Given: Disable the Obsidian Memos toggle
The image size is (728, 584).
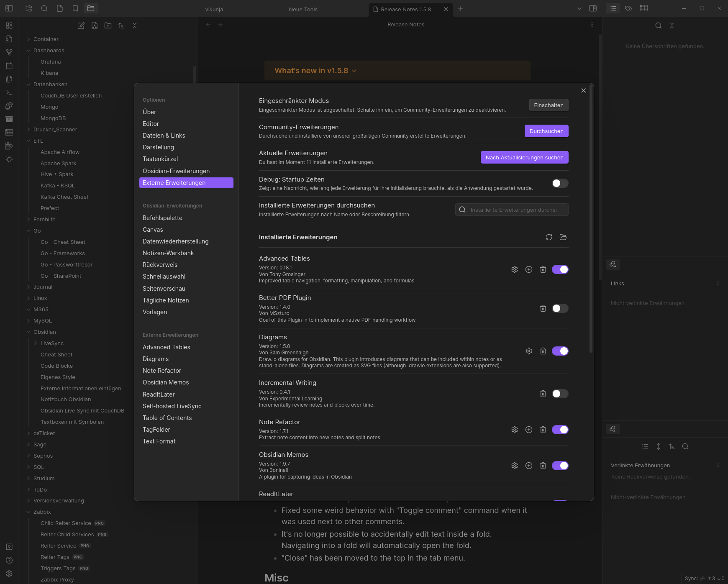Looking at the screenshot, I should [x=560, y=466].
